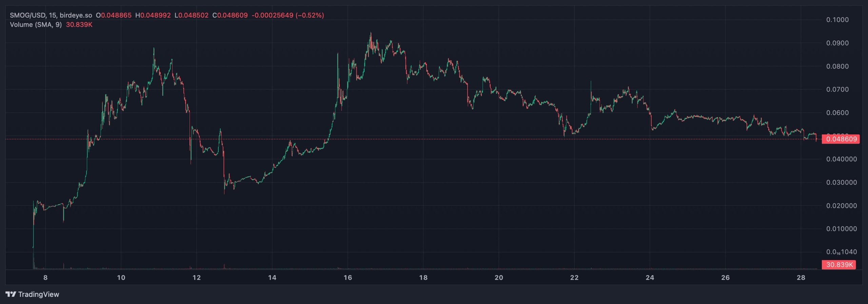Viewport: 868px width, 304px height.
Task: Click the high price value 0.048992
Action: point(155,15)
